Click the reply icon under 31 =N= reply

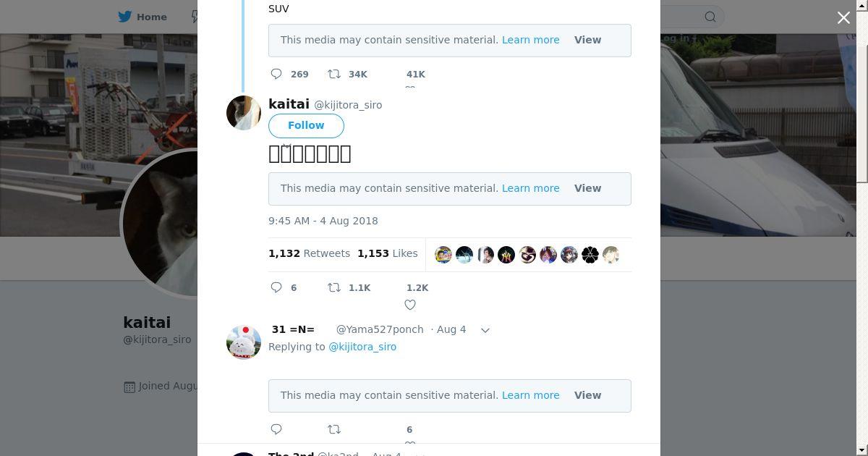pos(276,429)
